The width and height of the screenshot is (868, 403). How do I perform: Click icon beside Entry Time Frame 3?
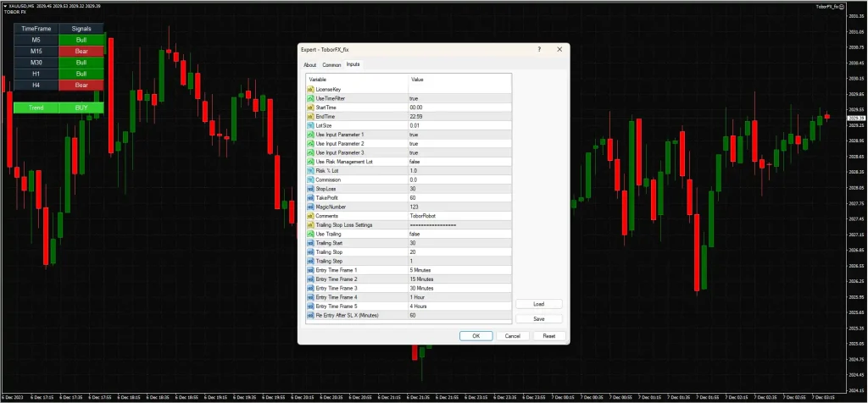310,288
